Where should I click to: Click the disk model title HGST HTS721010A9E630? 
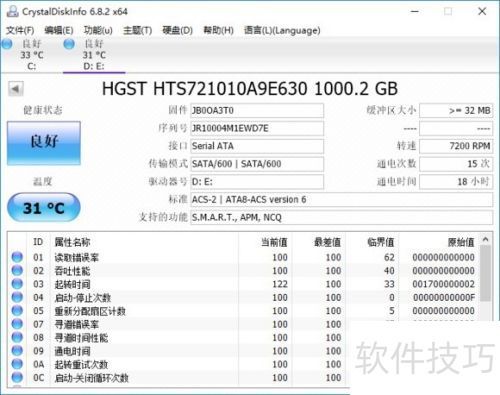coord(250,89)
